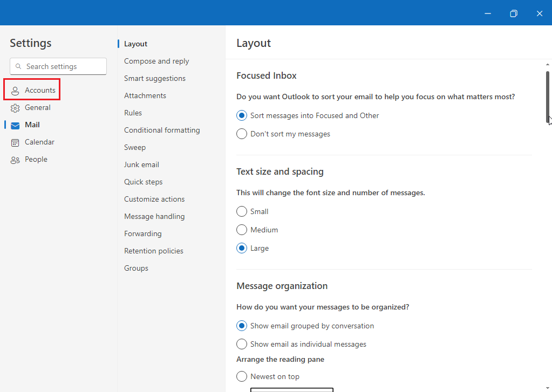Screen dimensions: 552x392
Task: Click the Accounts person icon
Action: 15,91
